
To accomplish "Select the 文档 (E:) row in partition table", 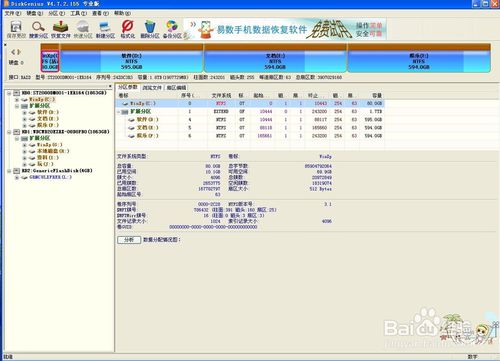I will pos(250,128).
